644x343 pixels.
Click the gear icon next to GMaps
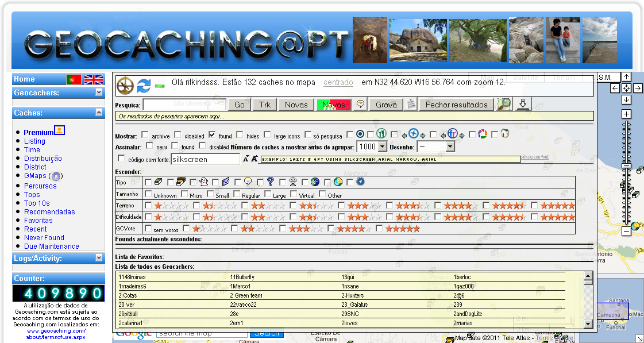pos(56,176)
